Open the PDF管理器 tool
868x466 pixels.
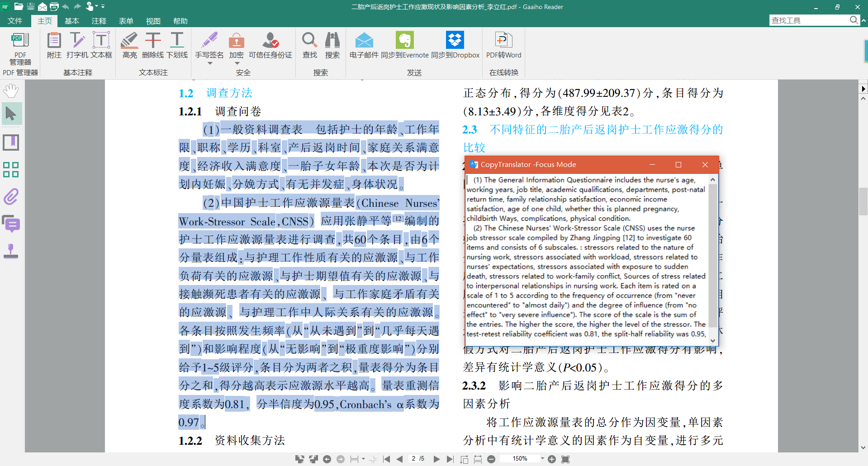pyautogui.click(x=20, y=48)
